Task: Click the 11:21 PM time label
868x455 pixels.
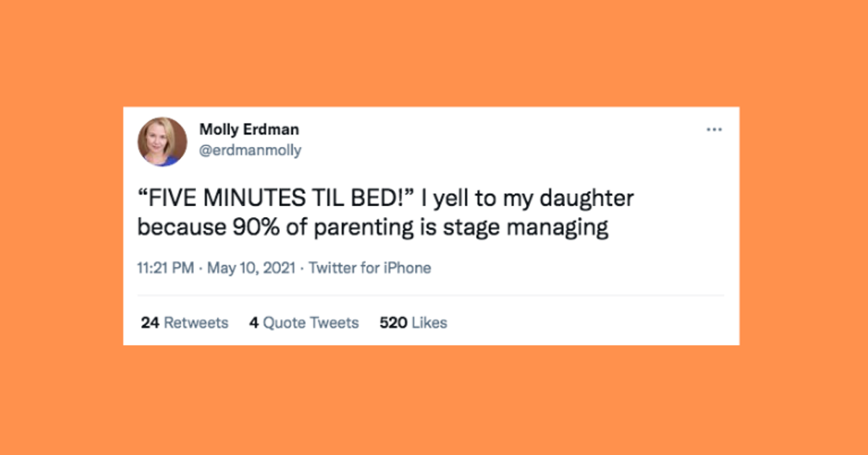Action: pyautogui.click(x=165, y=268)
